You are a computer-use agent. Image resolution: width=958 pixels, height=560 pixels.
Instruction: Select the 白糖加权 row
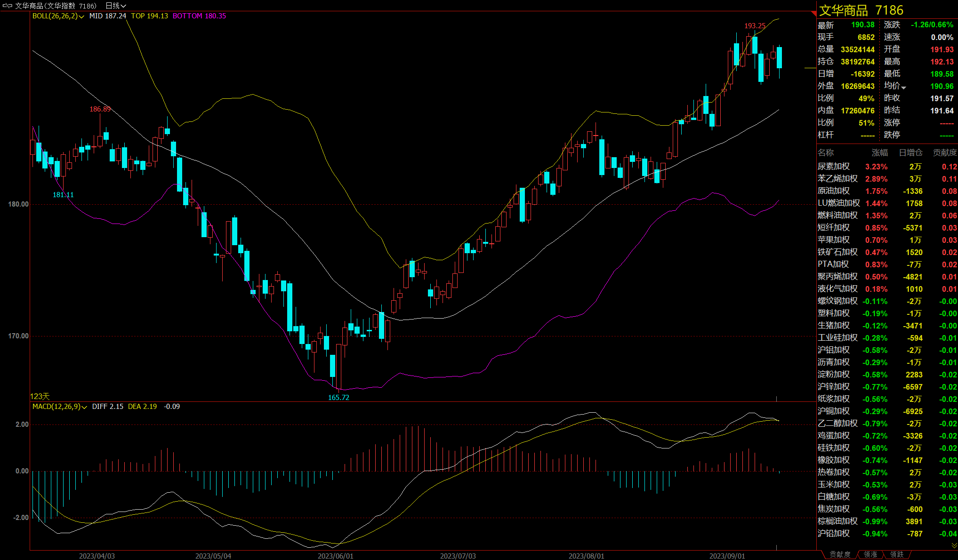pyautogui.click(x=887, y=497)
